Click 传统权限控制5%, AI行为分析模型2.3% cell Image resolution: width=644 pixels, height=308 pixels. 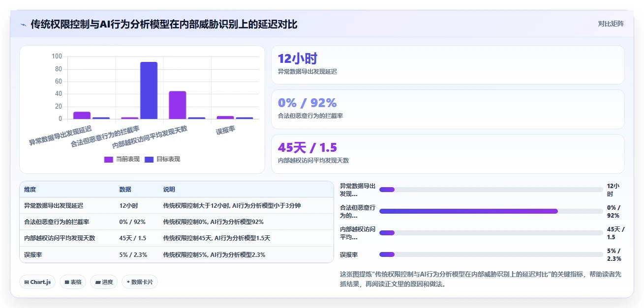coord(214,255)
